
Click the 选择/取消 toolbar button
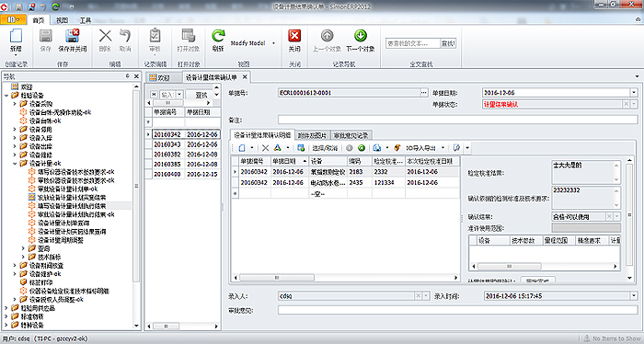[325, 148]
